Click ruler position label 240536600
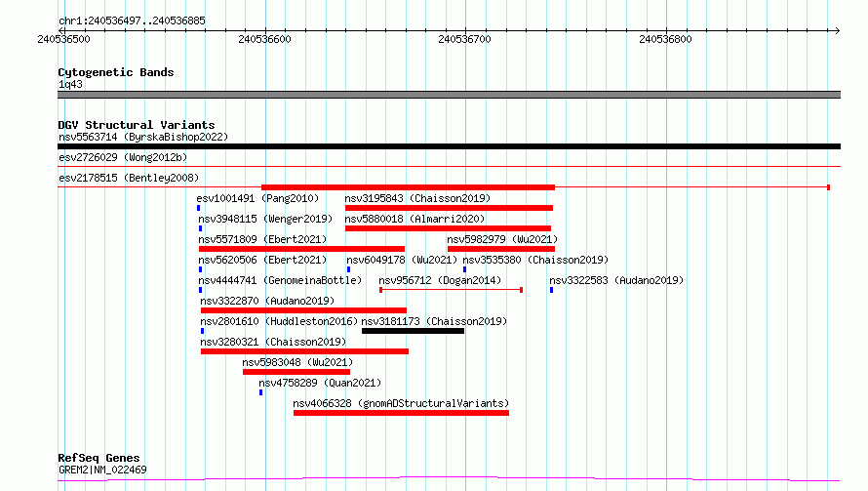The height and width of the screenshot is (491, 868). (x=264, y=39)
